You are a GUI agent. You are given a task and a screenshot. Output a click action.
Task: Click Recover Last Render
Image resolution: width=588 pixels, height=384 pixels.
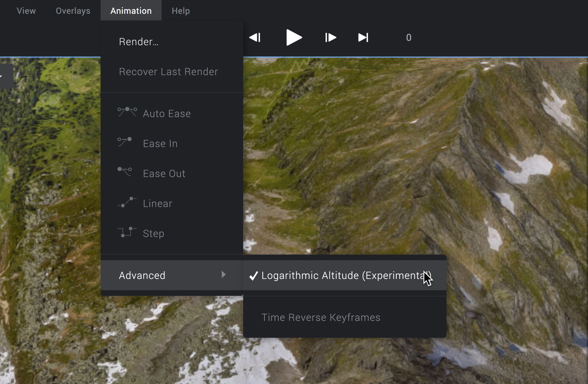tap(168, 72)
